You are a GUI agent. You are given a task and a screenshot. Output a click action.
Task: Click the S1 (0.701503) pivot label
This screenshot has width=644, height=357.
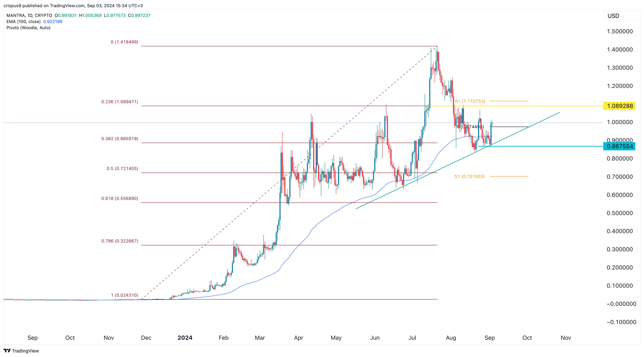(x=470, y=176)
